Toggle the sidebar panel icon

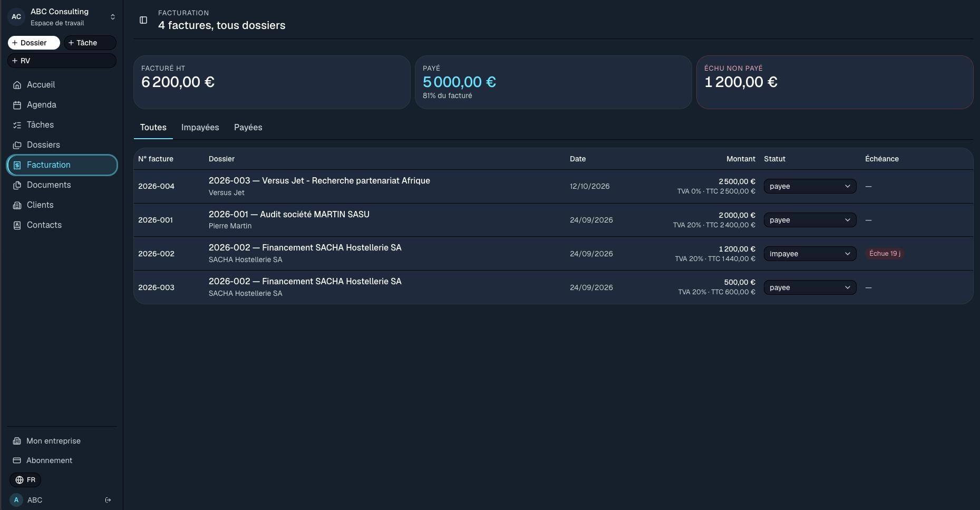coord(143,20)
